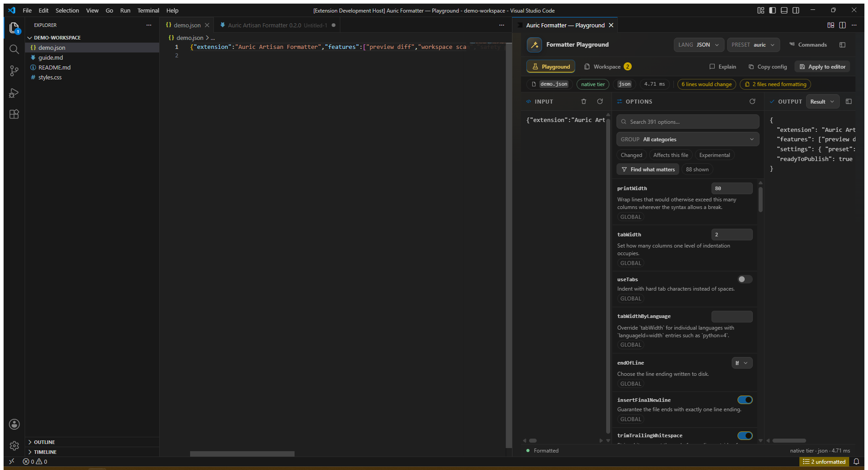Open the Selection menu

click(67, 10)
